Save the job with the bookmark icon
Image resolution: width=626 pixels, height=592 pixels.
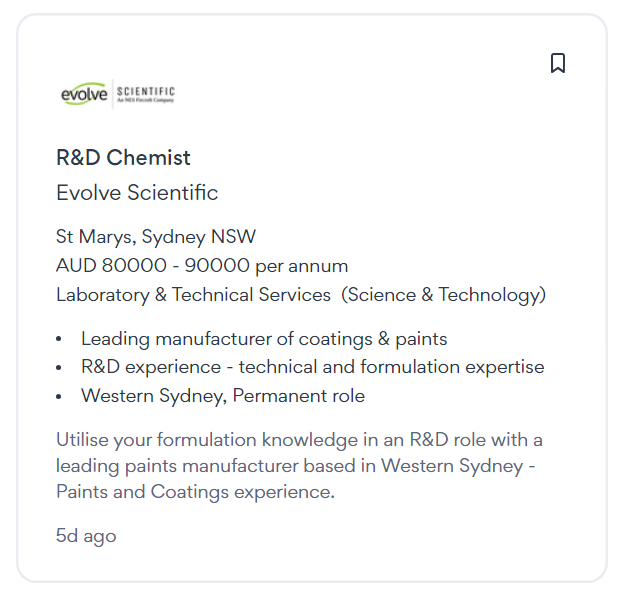tap(558, 63)
